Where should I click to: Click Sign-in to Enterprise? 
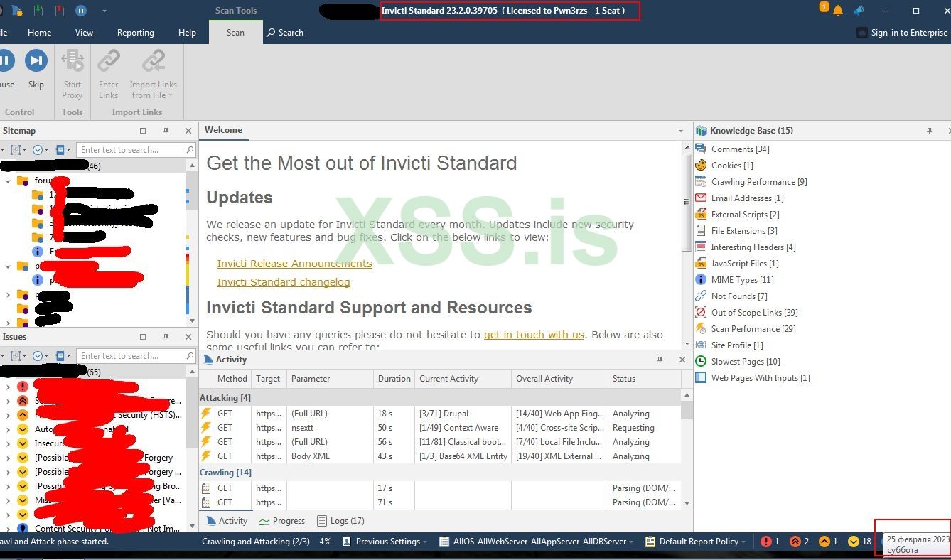[x=902, y=33]
